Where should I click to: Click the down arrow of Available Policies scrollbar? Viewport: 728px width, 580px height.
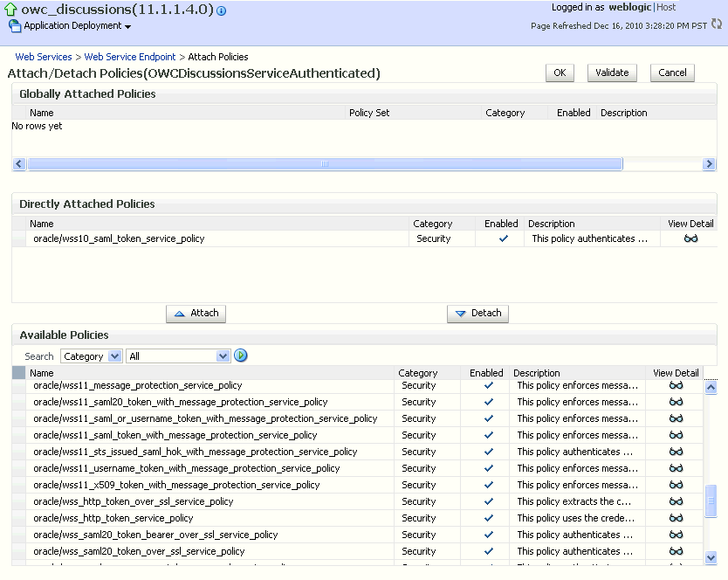pyautogui.click(x=711, y=557)
